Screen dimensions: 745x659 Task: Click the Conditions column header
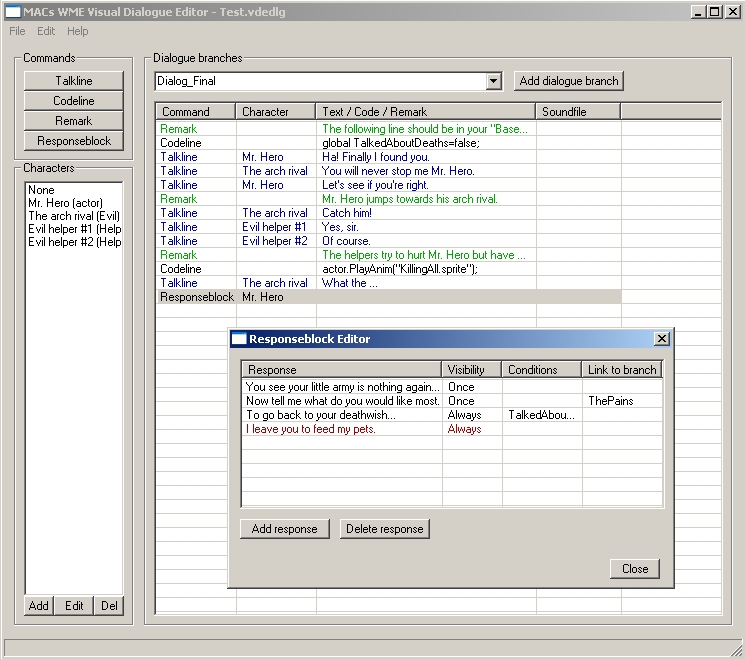542,370
